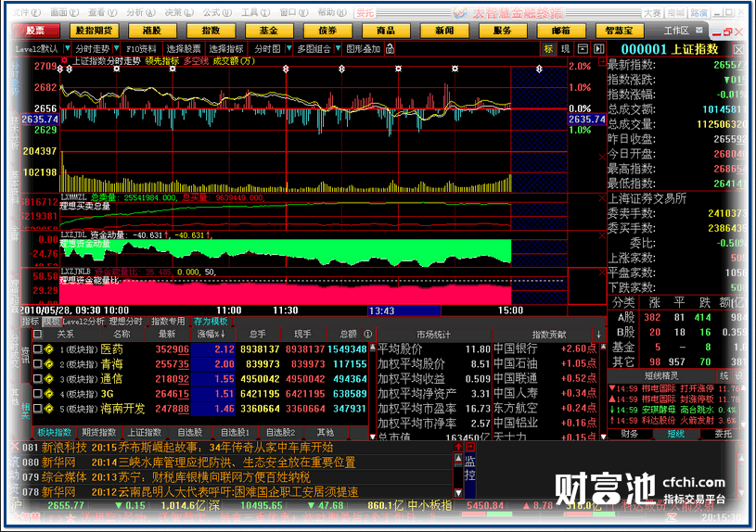Click the yellow diamond icon in 青海 row
The width and height of the screenshot is (756, 532).
pyautogui.click(x=48, y=364)
